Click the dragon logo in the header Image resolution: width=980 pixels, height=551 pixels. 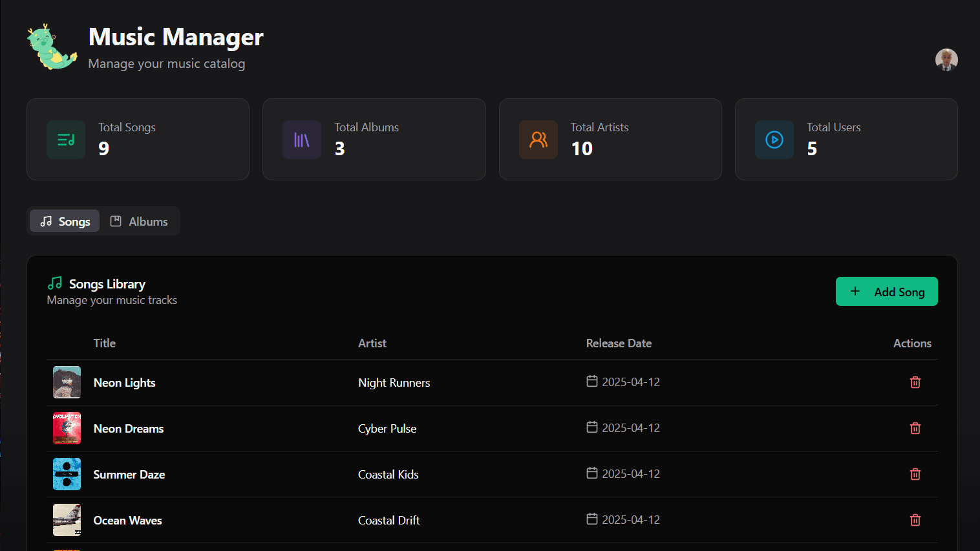(x=52, y=46)
